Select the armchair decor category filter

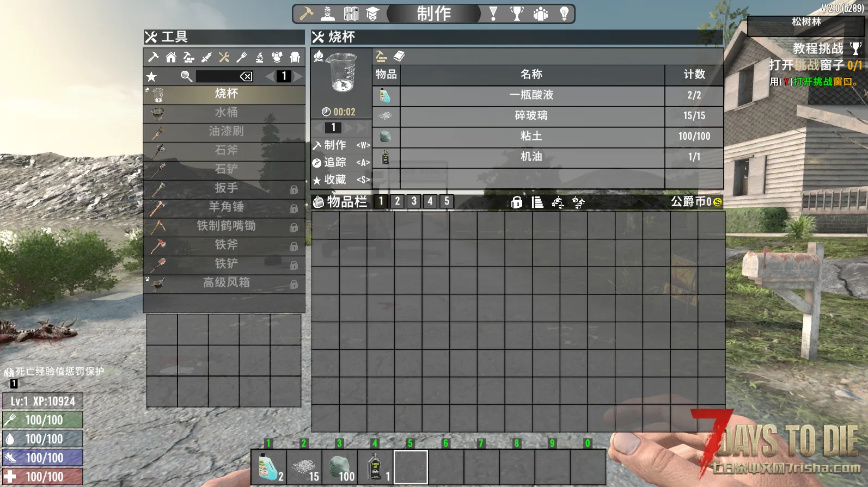tap(295, 57)
